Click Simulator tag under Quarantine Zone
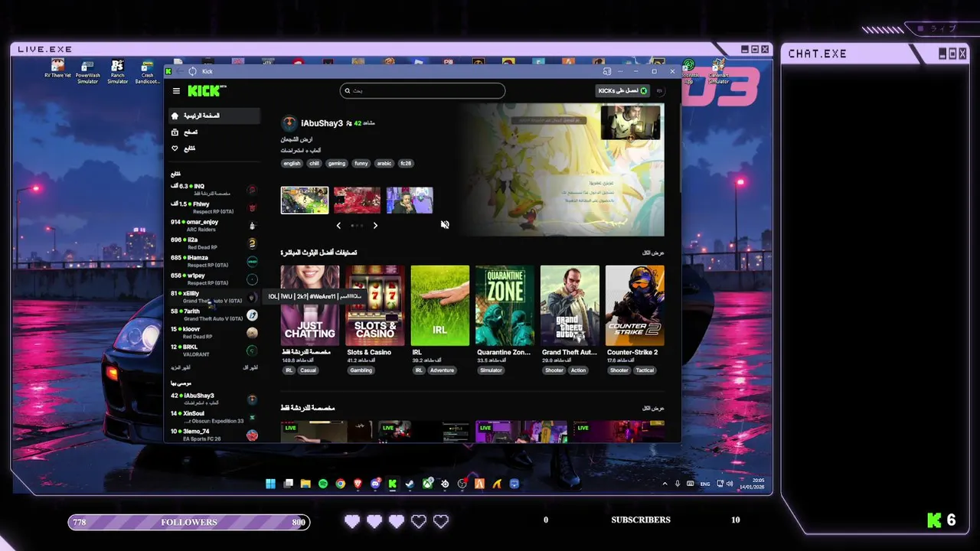This screenshot has width=980, height=551. [x=491, y=370]
